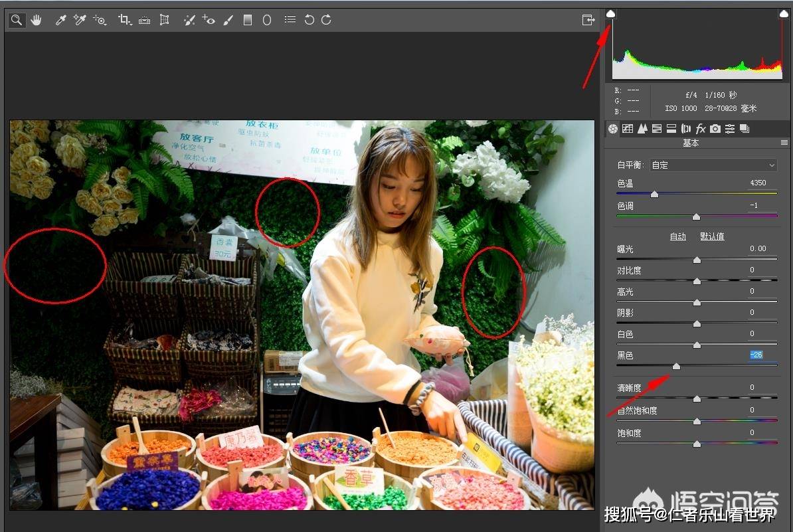This screenshot has height=532, width=793.
Task: Click the 黑色 (Blacks) slider handle
Action: click(x=676, y=366)
